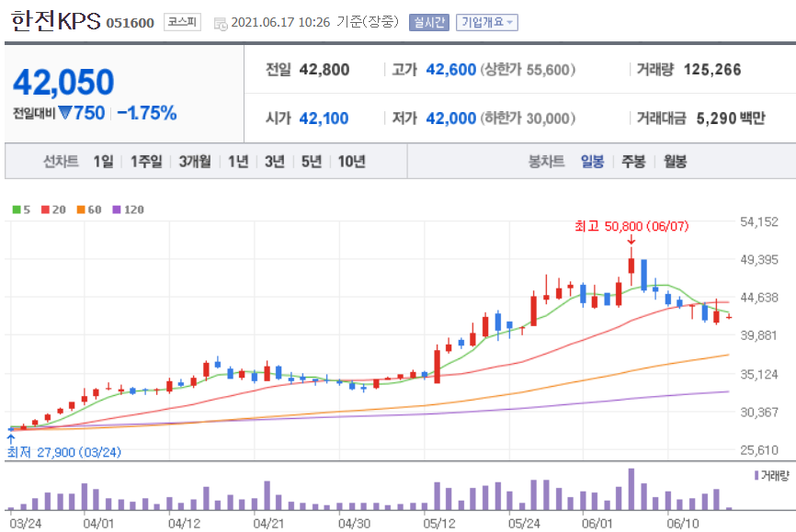Click the 06/10 date axis label
Screen dimensions: 796x532
click(683, 523)
